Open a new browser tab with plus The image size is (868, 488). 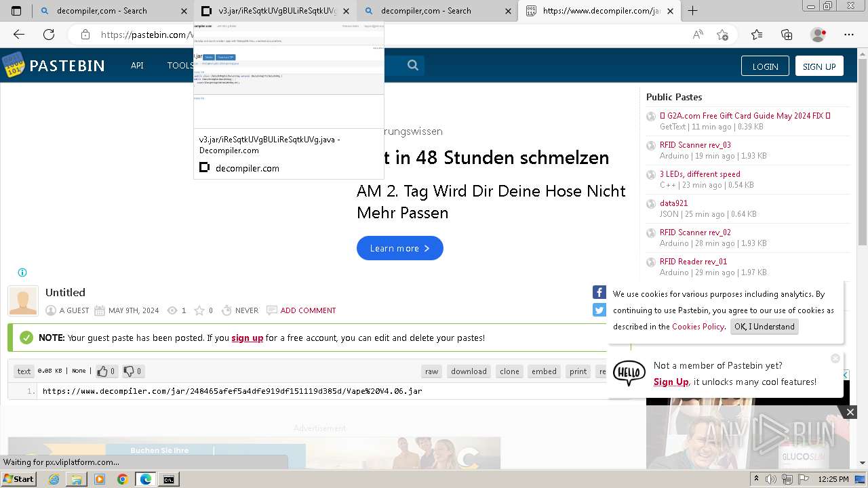click(x=692, y=11)
